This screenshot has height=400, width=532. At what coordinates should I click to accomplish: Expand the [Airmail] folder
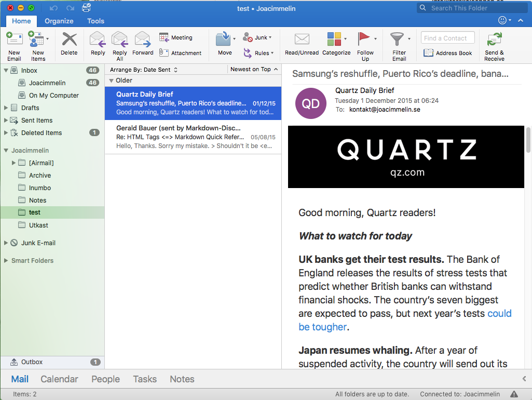coord(13,163)
